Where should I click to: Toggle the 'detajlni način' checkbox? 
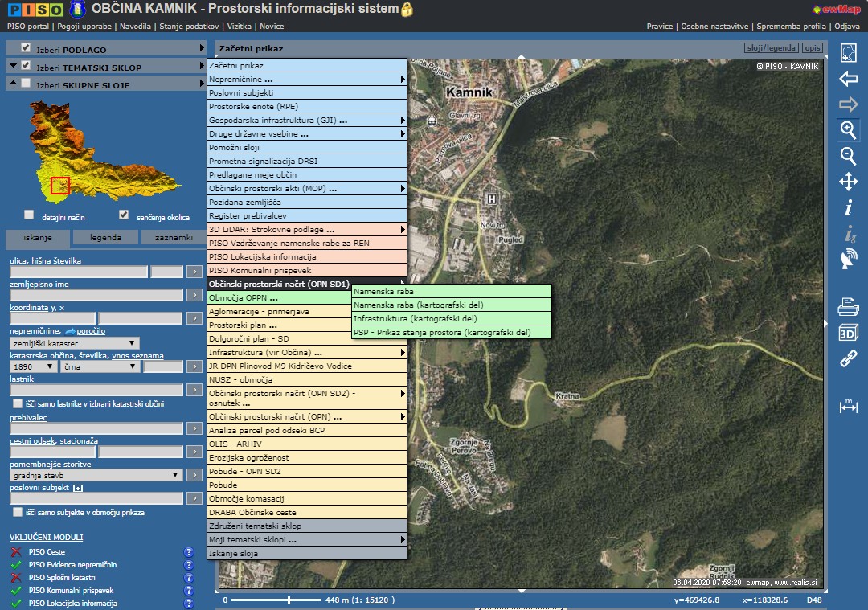(30, 215)
